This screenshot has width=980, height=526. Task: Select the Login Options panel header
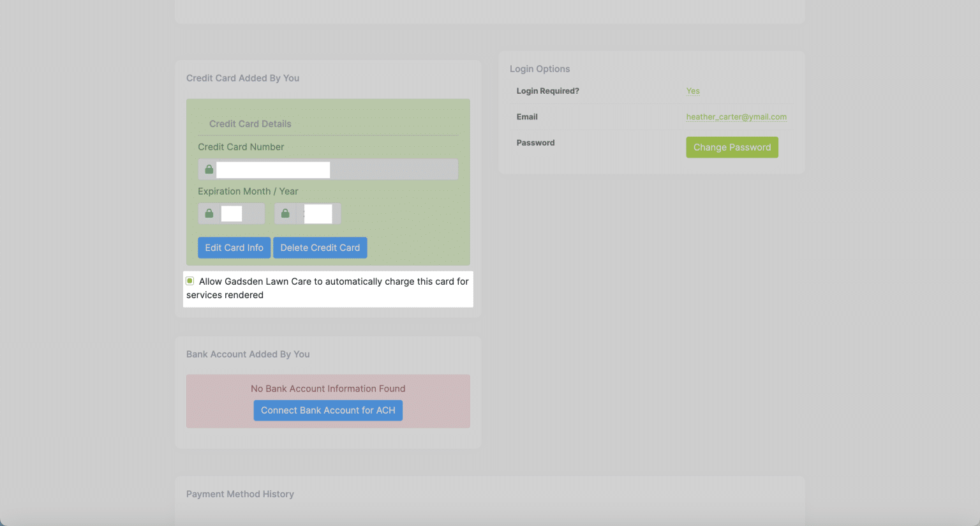tap(540, 68)
